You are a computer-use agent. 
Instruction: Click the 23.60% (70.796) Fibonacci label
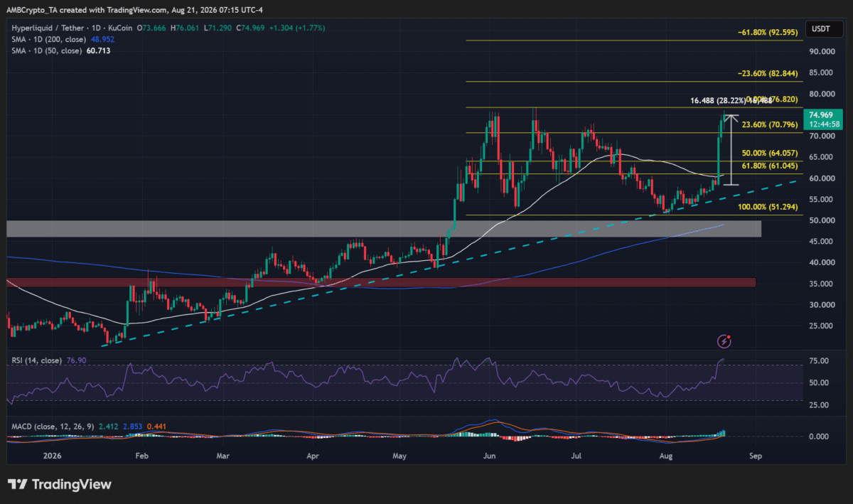coord(771,124)
